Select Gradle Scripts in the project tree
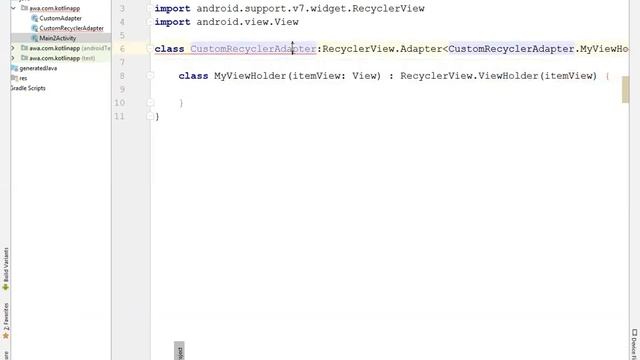The image size is (640, 360). 28,88
